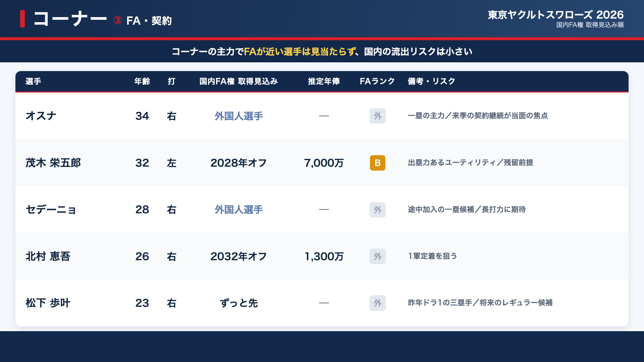Click 外国人選手 in セデーニョ row
The width and height of the screenshot is (644, 362).
click(x=238, y=210)
